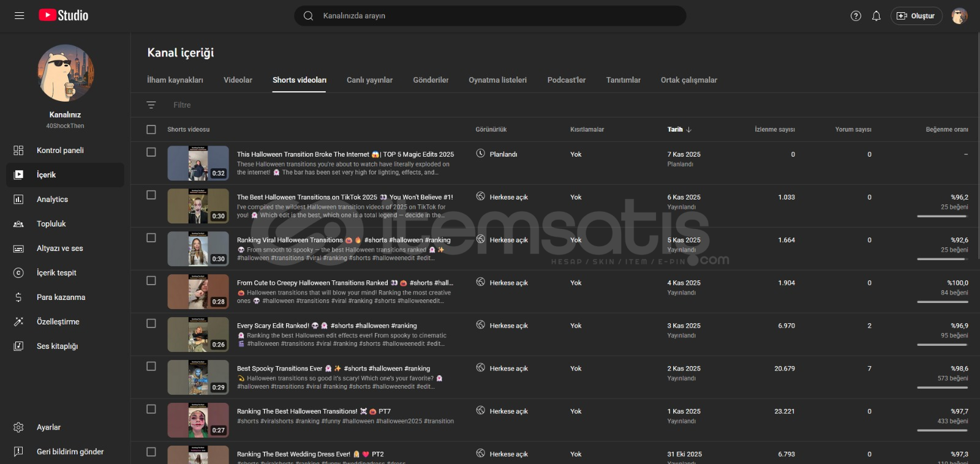Image resolution: width=980 pixels, height=464 pixels.
Task: Toggle the select-all checkbox in header
Action: [151, 130]
